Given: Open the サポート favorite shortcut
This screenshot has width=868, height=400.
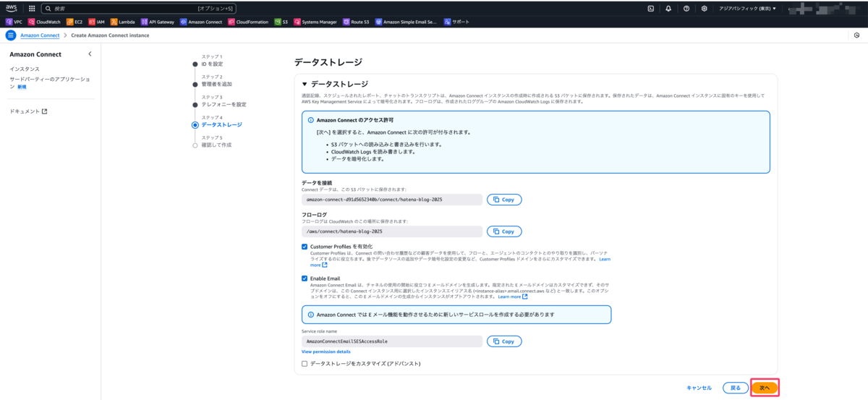Looking at the screenshot, I should [x=456, y=22].
